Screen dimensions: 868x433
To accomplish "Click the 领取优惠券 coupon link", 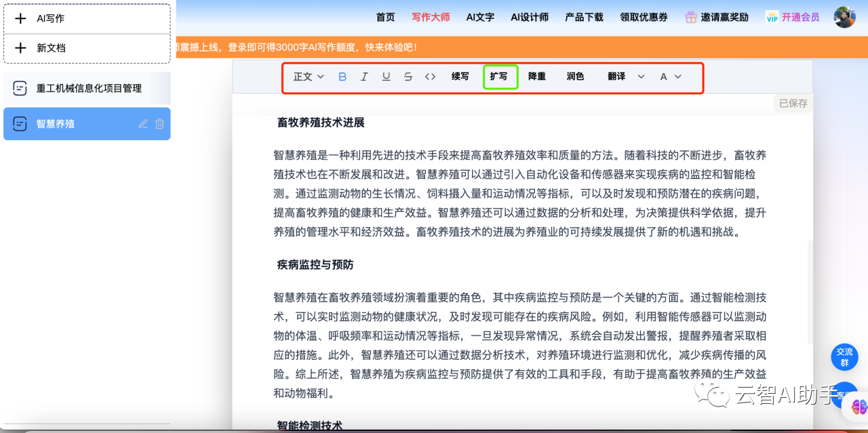I will [x=643, y=17].
